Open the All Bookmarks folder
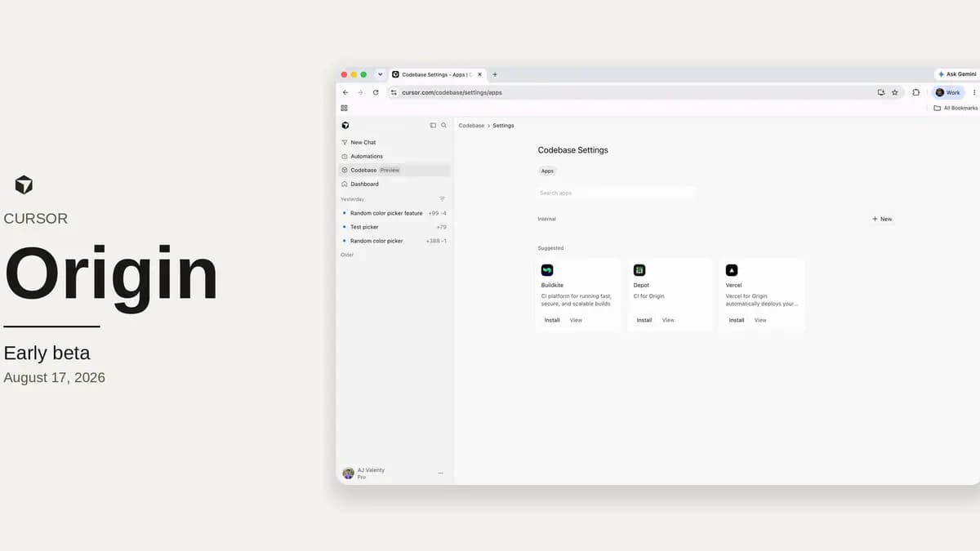Viewport: 980px width, 551px height. [955, 108]
